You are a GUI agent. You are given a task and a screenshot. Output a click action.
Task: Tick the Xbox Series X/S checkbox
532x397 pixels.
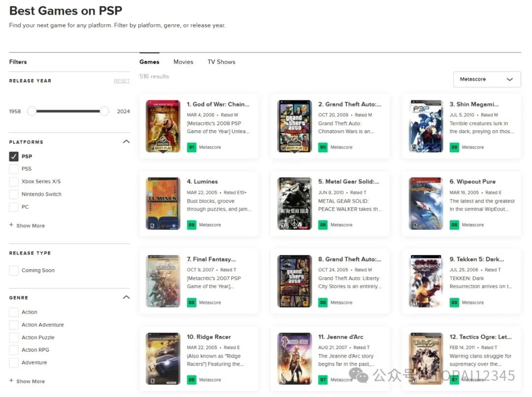[14, 181]
